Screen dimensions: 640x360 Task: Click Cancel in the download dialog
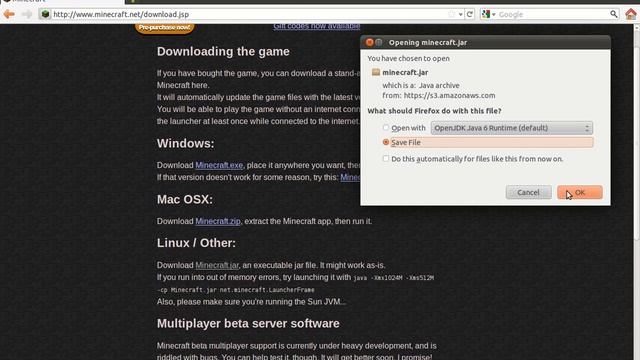(529, 192)
